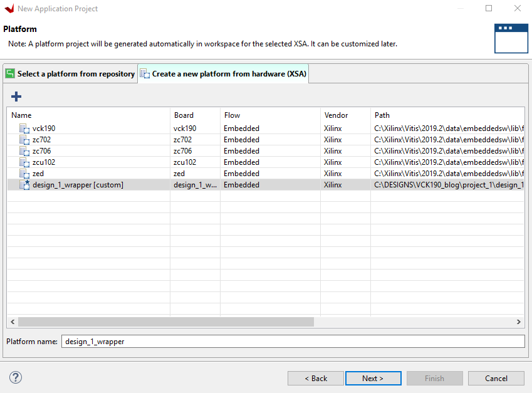Choose the zcu102 platform icon
Image resolution: width=532 pixels, height=393 pixels.
[x=24, y=162]
